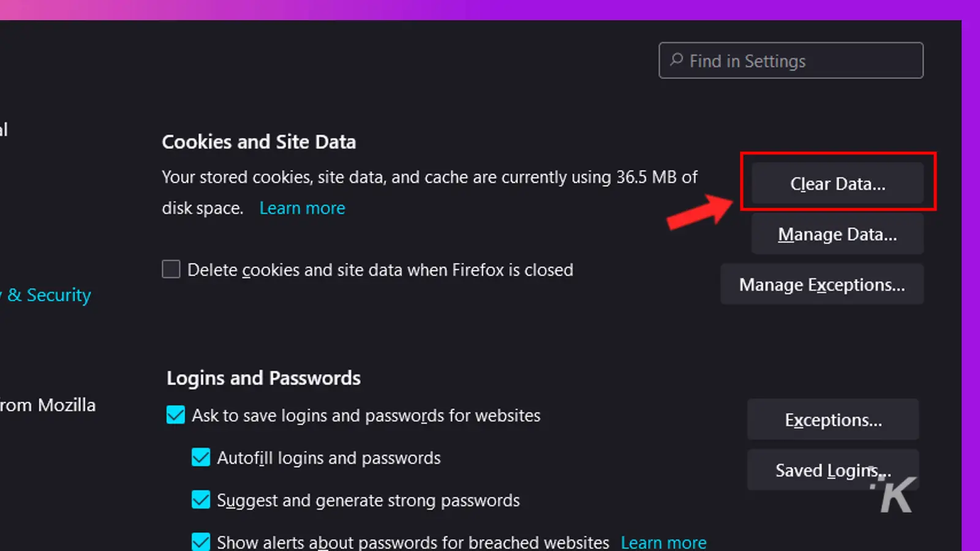Viewport: 980px width, 551px height.
Task: Uncheck alerts about passwords for breached websites
Action: coord(201,541)
